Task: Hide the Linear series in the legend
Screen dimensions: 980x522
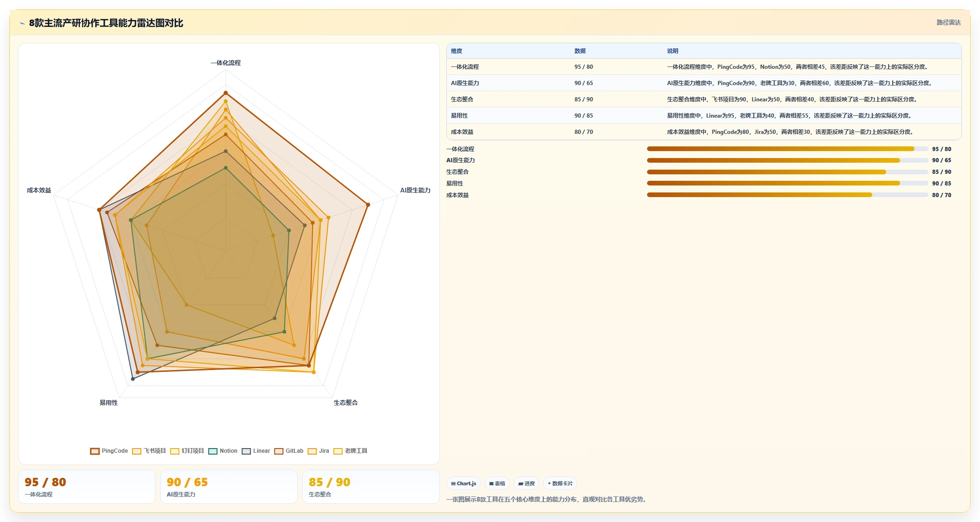Action: pos(256,451)
